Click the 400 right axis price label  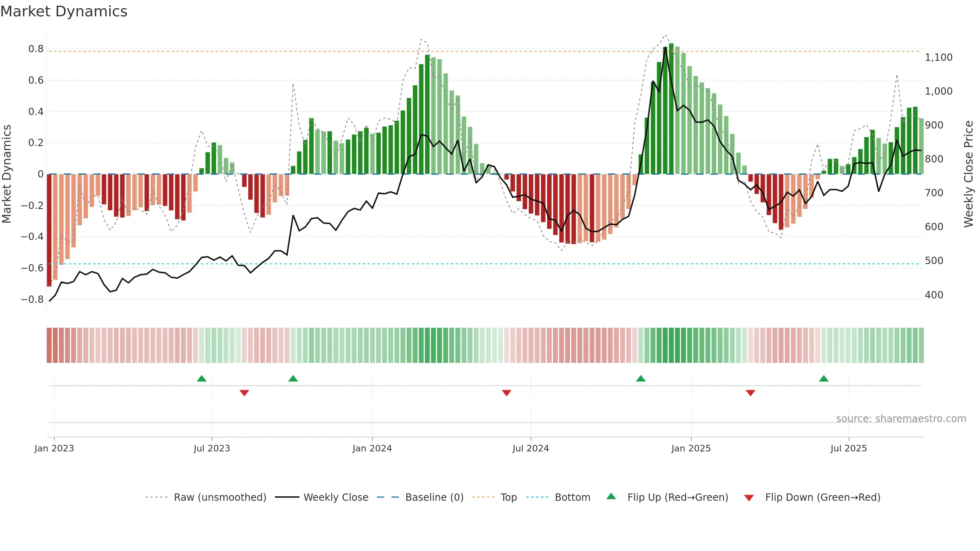point(934,295)
